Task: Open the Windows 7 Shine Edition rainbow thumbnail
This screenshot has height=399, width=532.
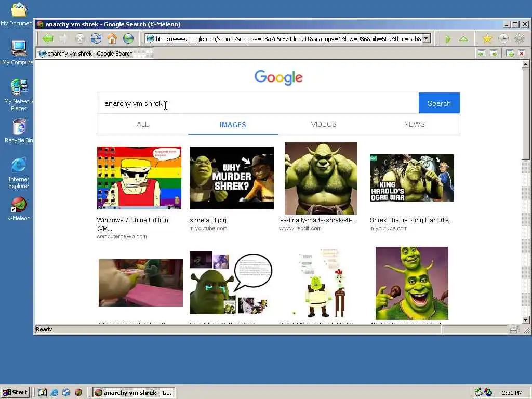Action: point(139,178)
